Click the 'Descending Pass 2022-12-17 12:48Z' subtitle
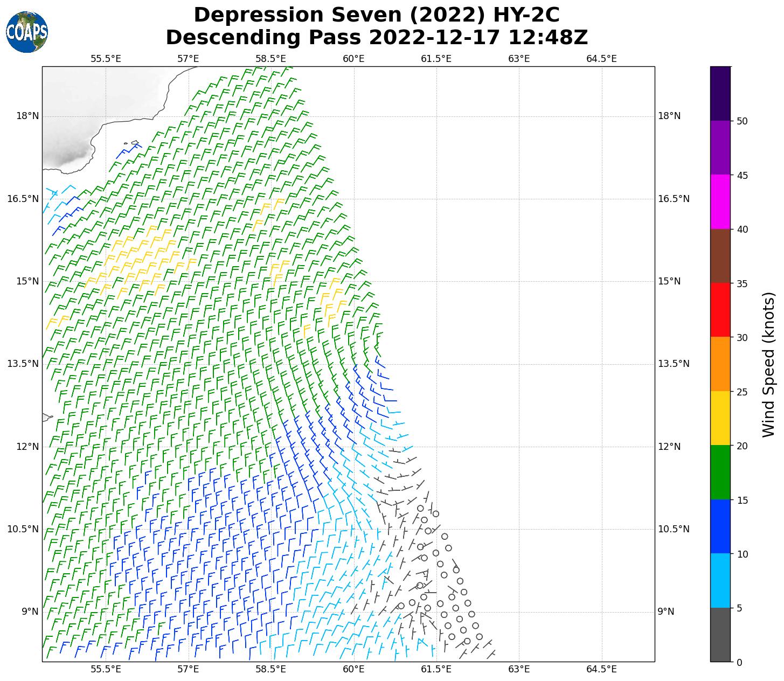The image size is (784, 681). pos(376,38)
